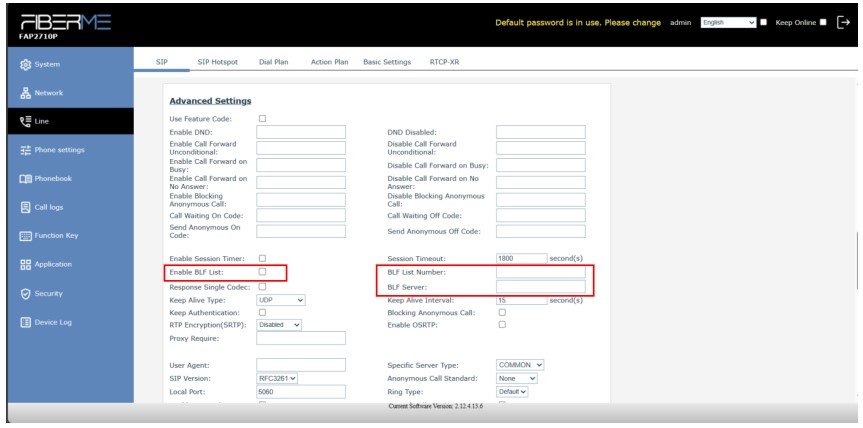Open the SIP Version RFC3261 dropdown
This screenshot has width=863, height=428.
coord(277,378)
